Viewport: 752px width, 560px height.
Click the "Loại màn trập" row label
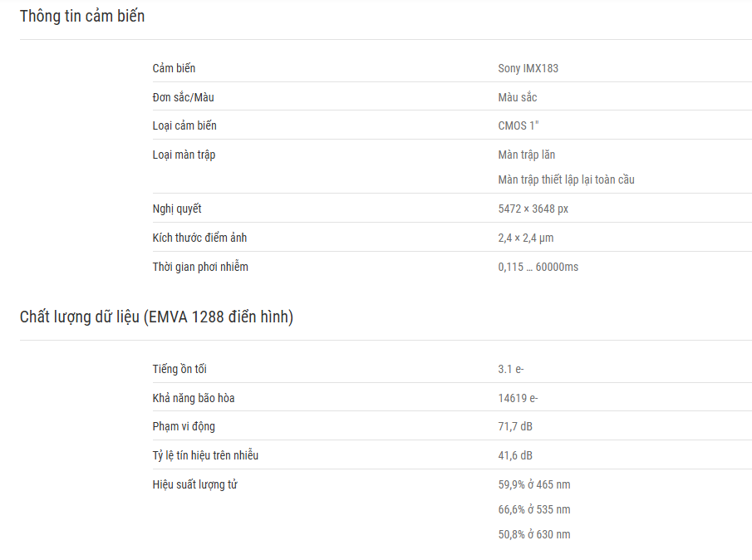[x=184, y=155]
